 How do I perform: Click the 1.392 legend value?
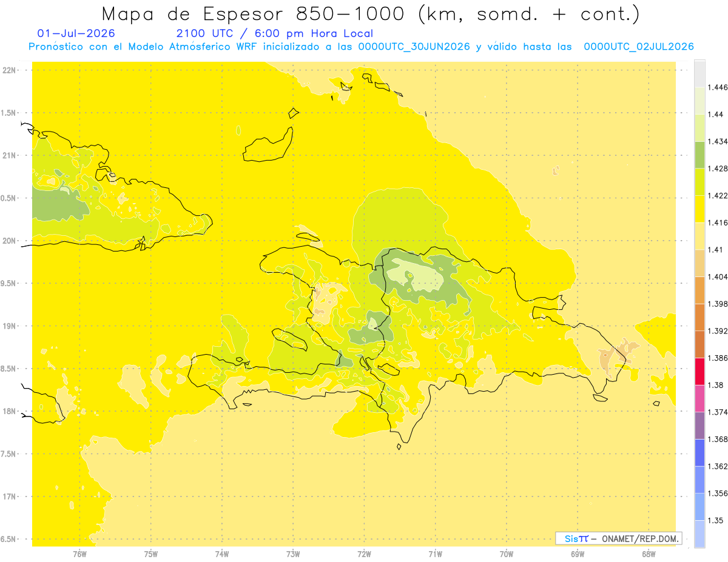click(718, 331)
